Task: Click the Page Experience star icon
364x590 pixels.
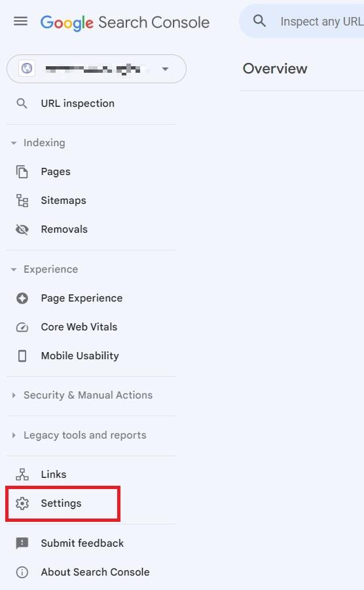Action: pyautogui.click(x=22, y=298)
